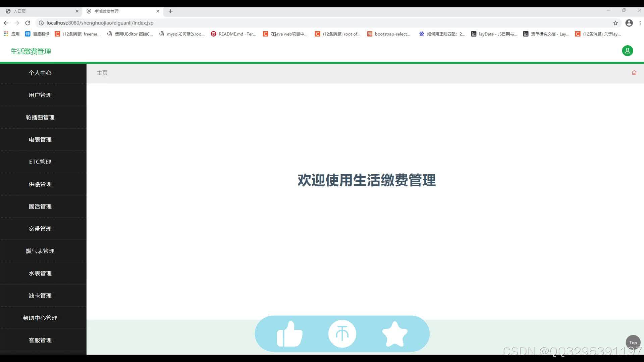Bookmark this page with the star icon
This screenshot has height=362, width=644.
point(615,23)
